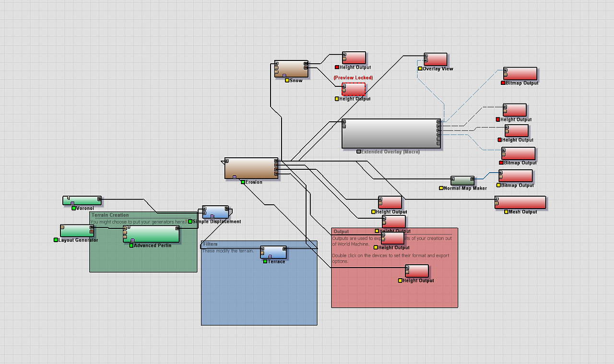Click green status square beside Simple Displacement
The image size is (614, 364).
click(190, 222)
